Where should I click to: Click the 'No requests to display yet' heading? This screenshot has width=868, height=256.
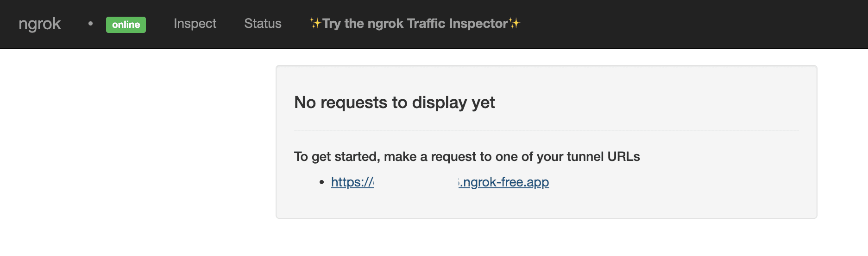[x=394, y=102]
